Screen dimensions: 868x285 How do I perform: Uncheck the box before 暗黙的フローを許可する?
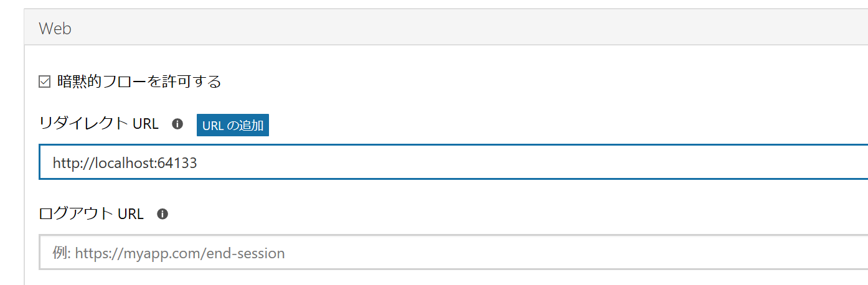tap(44, 82)
